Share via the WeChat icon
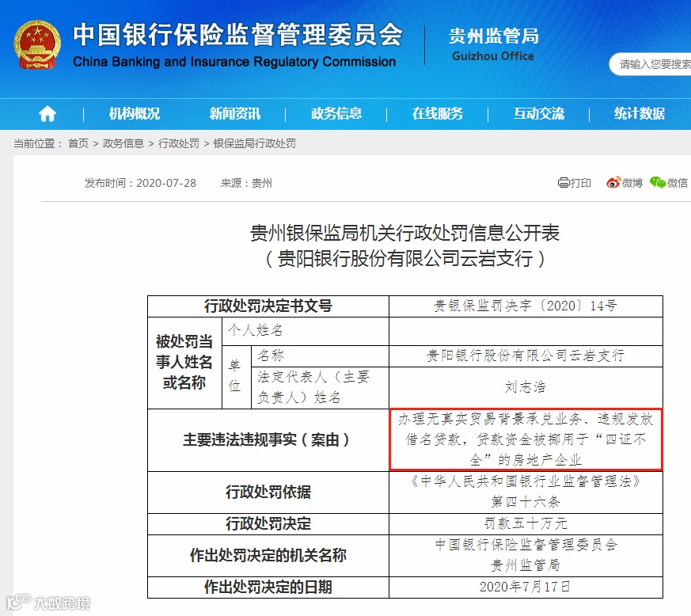 (658, 183)
